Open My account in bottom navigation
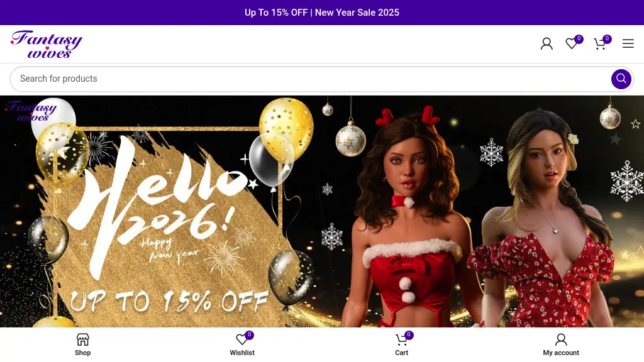644x362 pixels. [x=560, y=344]
